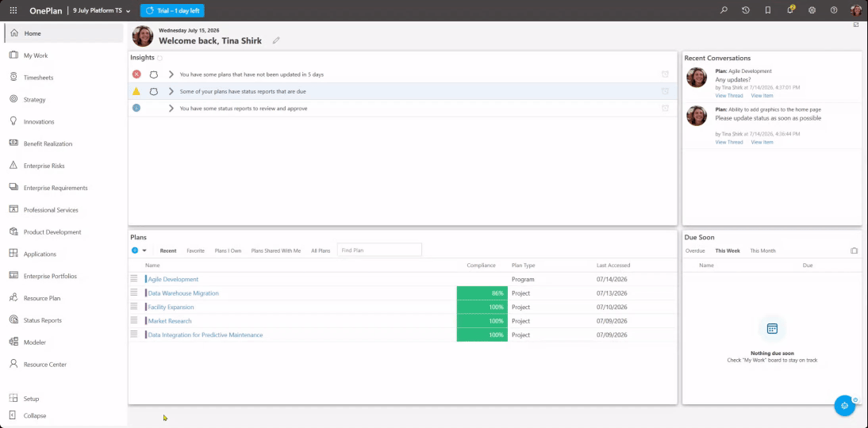Snooze the plans not updated insight
The height and width of the screenshot is (428, 868).
665,74
